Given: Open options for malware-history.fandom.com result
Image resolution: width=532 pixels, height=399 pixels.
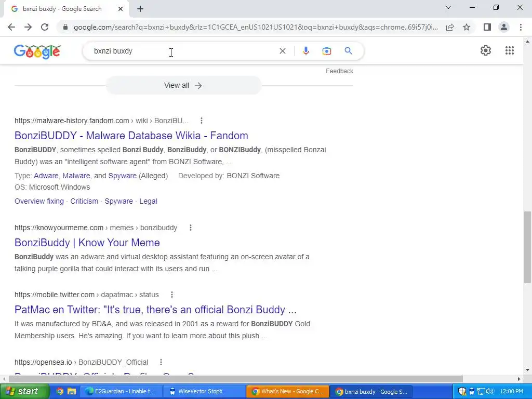Looking at the screenshot, I should click(202, 121).
